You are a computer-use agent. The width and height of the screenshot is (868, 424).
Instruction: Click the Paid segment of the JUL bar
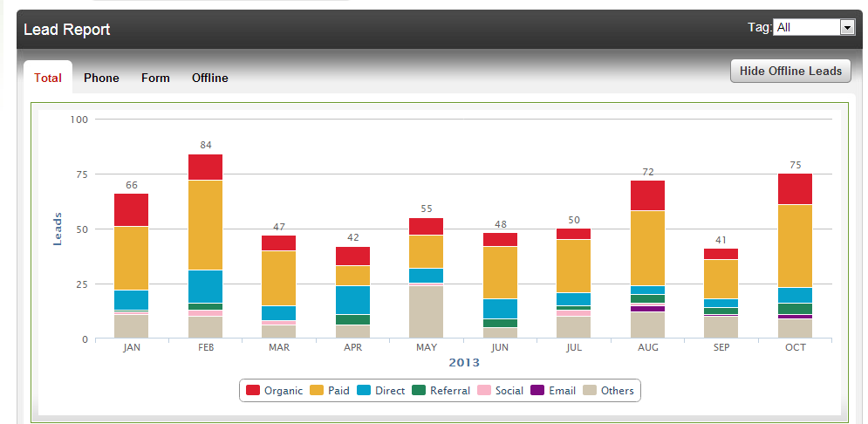coord(574,266)
